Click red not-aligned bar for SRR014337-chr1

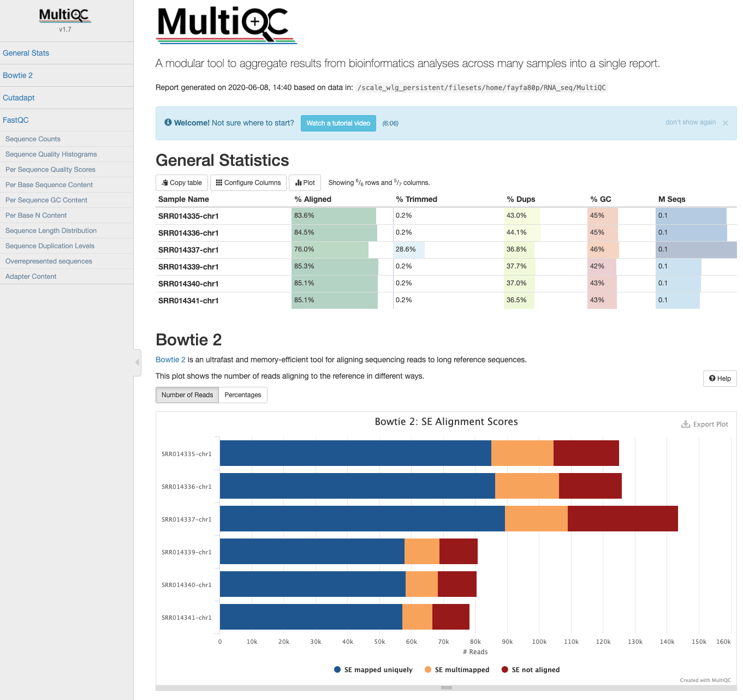coord(623,519)
